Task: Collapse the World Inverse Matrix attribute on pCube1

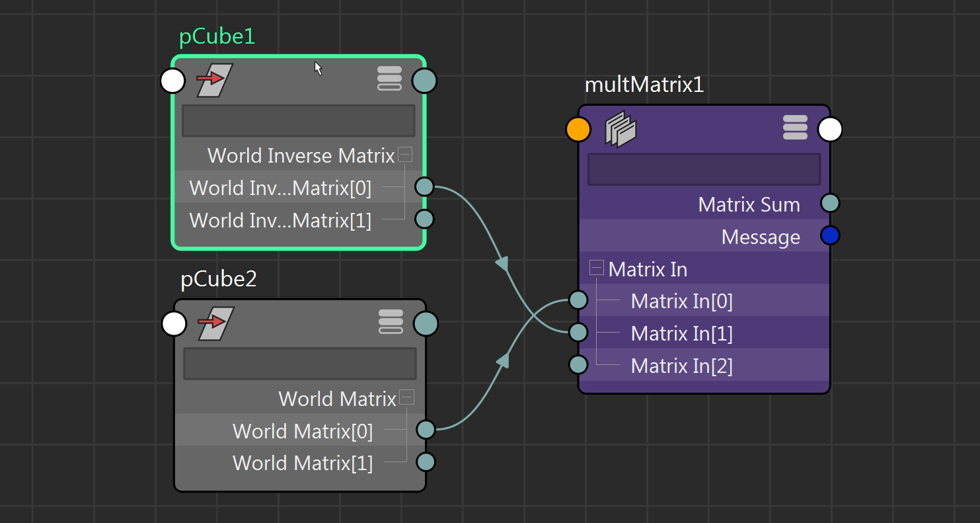Action: click(x=404, y=155)
